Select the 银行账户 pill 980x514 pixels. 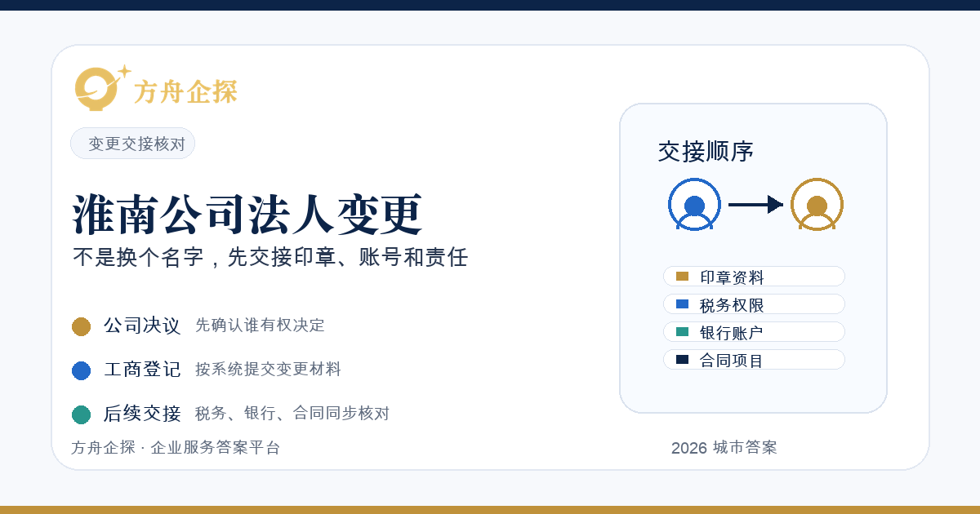click(x=754, y=332)
